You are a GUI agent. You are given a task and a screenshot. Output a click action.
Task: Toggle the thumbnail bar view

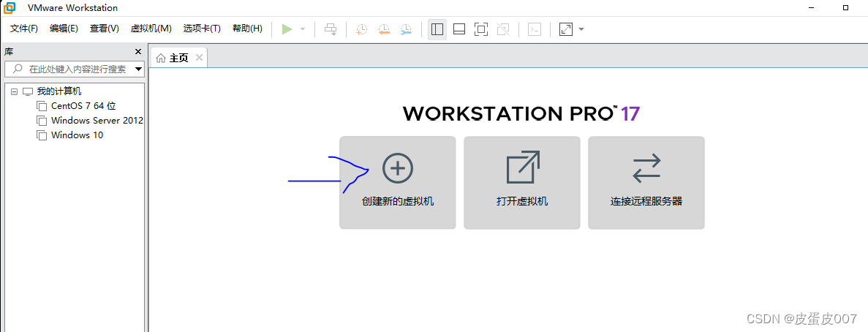(459, 29)
